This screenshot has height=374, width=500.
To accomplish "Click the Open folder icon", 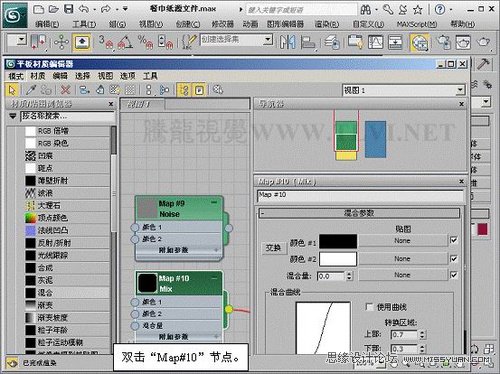I will point(53,9).
